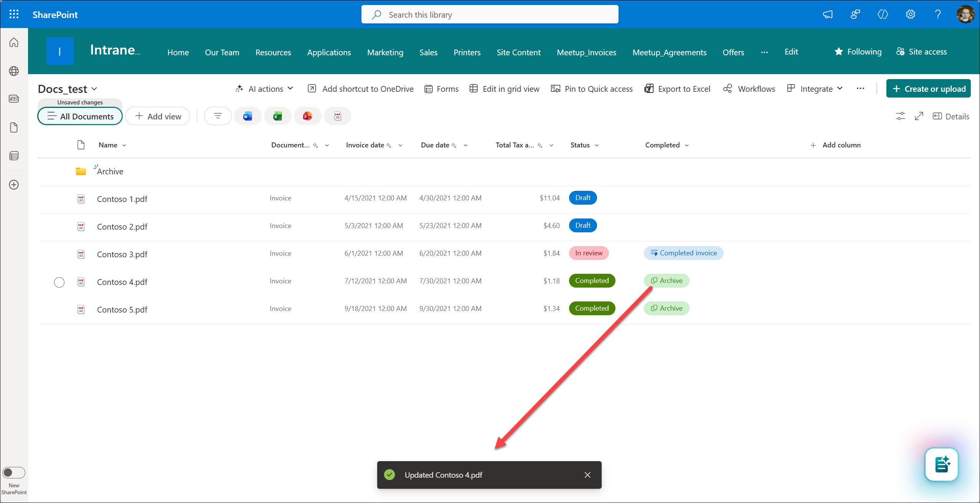The height and width of the screenshot is (503, 980).
Task: Open the AI actions dropdown
Action: (265, 89)
